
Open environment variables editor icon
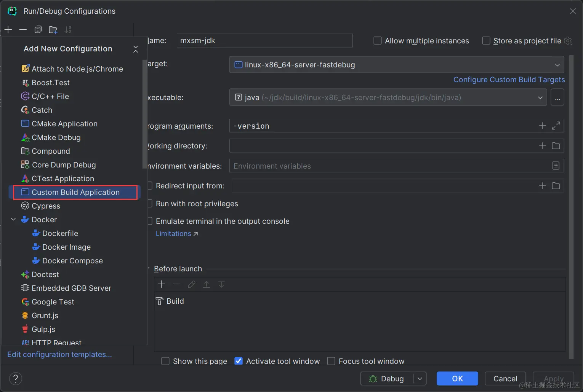point(556,166)
